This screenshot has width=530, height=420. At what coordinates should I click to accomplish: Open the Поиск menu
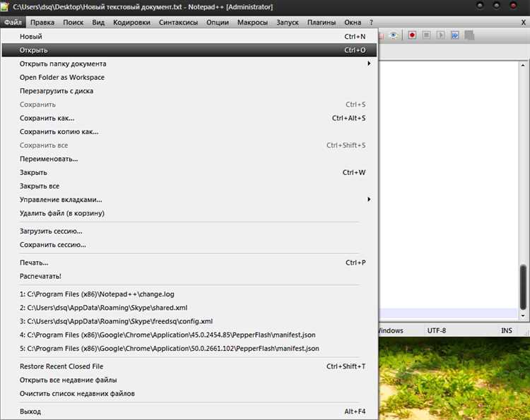click(73, 23)
